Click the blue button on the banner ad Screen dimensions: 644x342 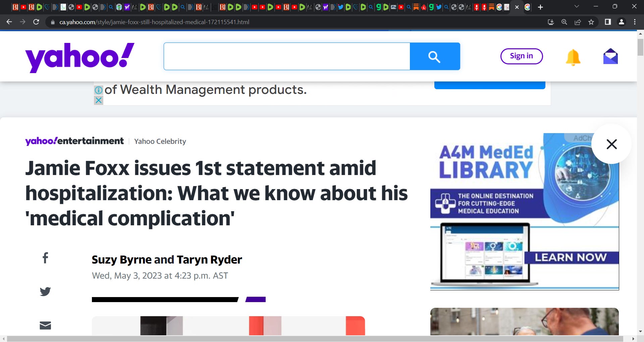pos(490,85)
